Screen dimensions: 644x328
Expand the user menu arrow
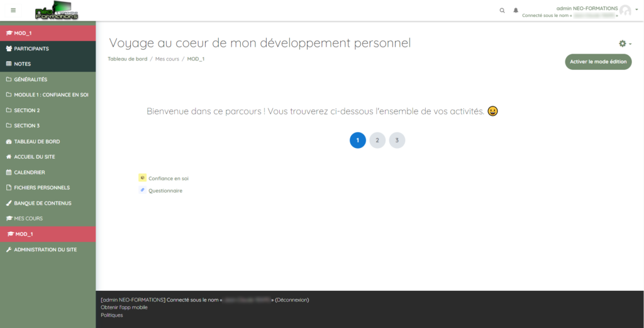point(636,9)
